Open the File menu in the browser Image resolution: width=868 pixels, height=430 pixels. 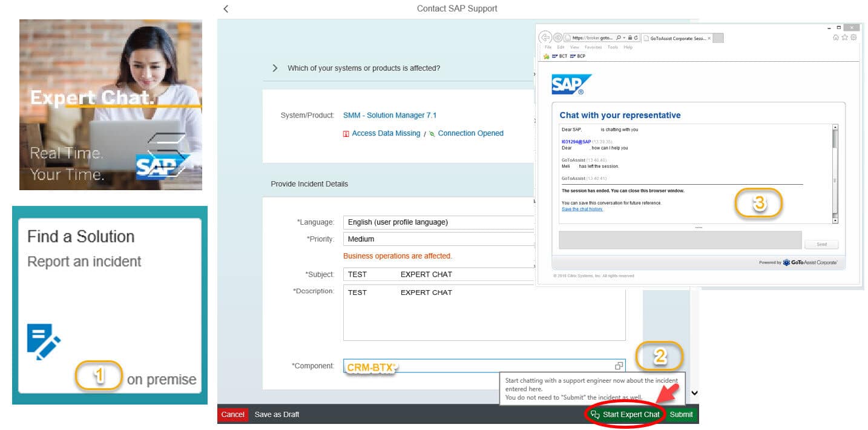[x=548, y=47]
